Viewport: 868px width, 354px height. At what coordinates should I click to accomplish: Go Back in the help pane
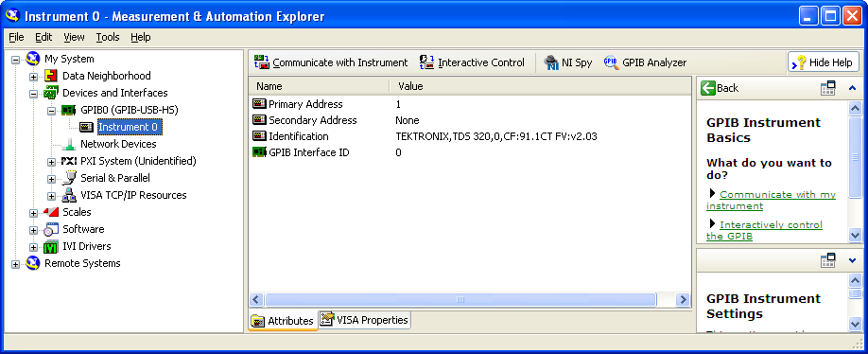click(x=720, y=88)
